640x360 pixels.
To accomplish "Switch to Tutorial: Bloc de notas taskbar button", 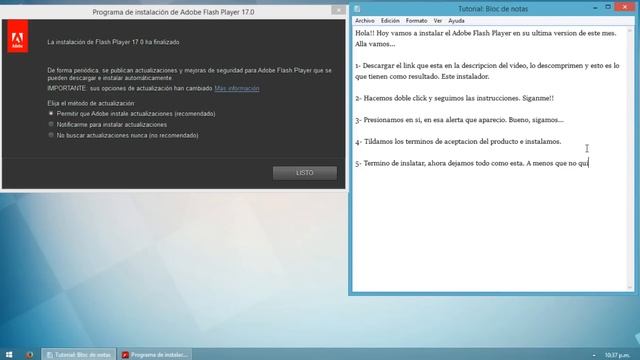I will tap(79, 355).
